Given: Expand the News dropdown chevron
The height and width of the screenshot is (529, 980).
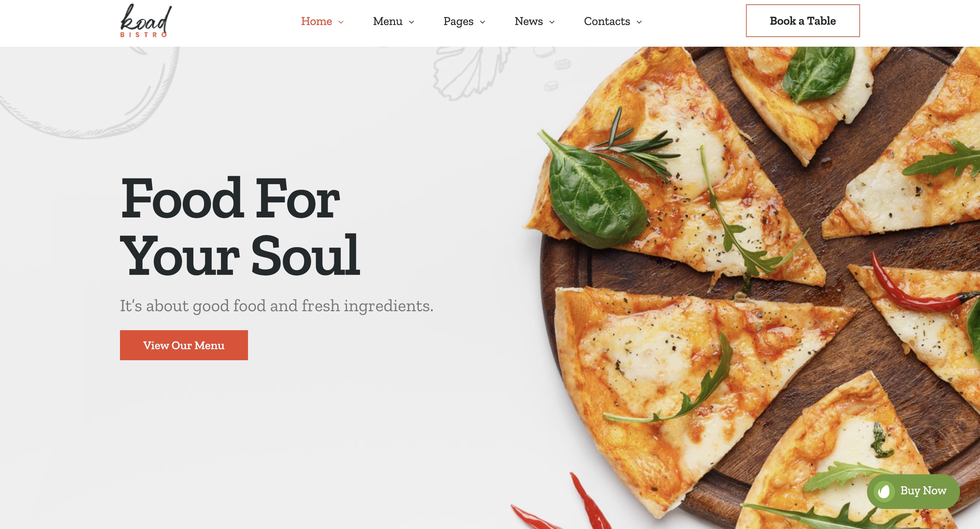Looking at the screenshot, I should coord(552,22).
